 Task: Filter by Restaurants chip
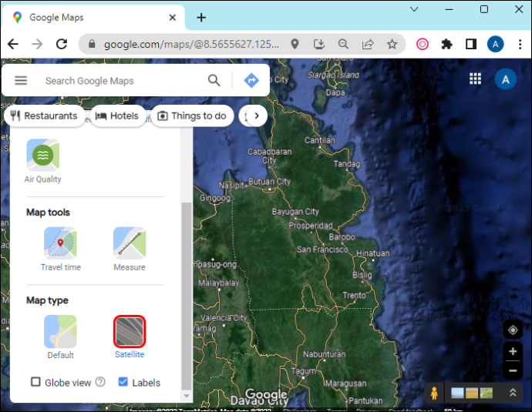[x=45, y=116]
